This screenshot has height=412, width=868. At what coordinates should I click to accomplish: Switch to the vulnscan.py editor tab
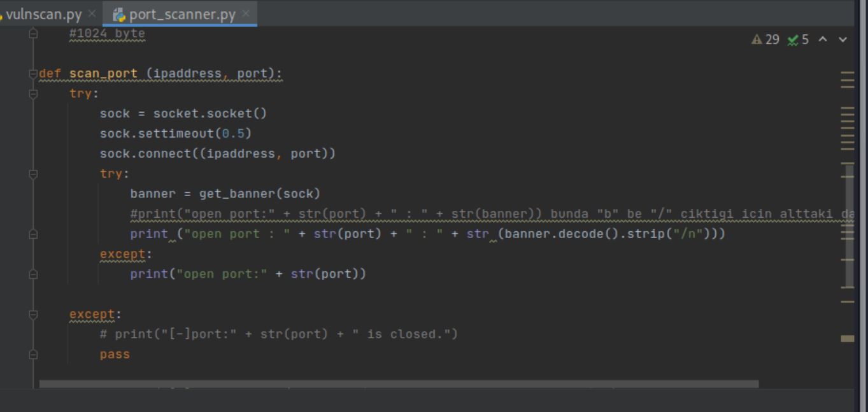43,13
